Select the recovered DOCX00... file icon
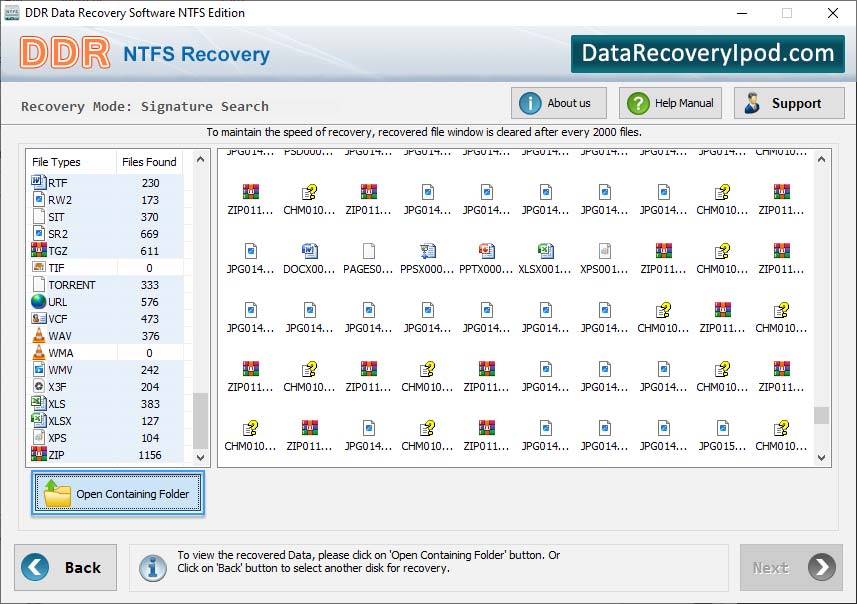Screen dimensions: 857x604 (309, 251)
